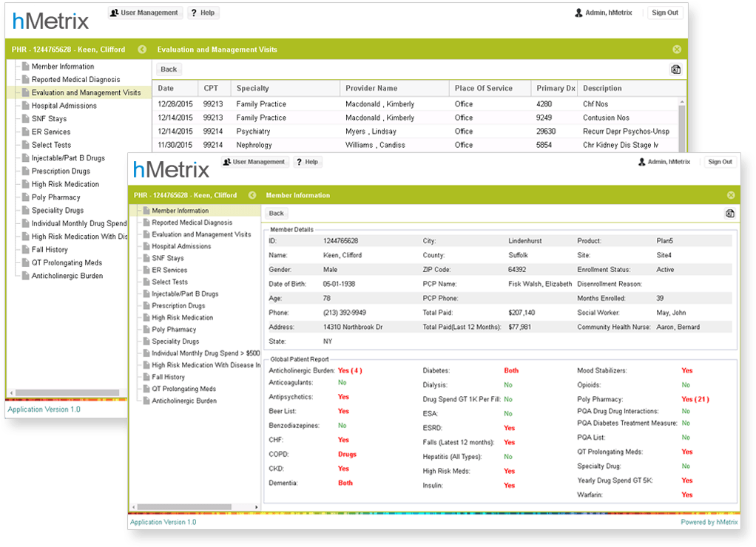Open Anticholinergic Burden in front window sidebar
The image size is (756, 547).
(x=184, y=401)
